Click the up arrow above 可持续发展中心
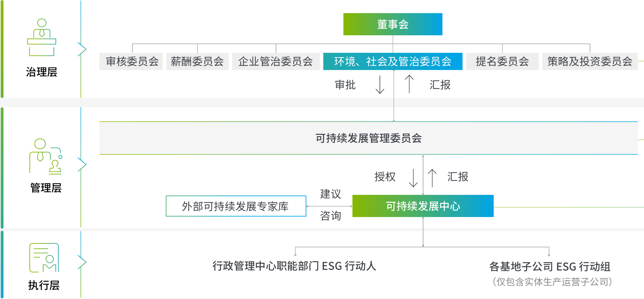This screenshot has width=644, height=299. [x=432, y=178]
